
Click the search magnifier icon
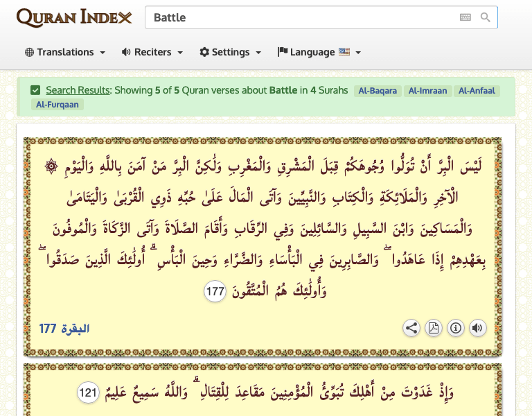tap(486, 17)
